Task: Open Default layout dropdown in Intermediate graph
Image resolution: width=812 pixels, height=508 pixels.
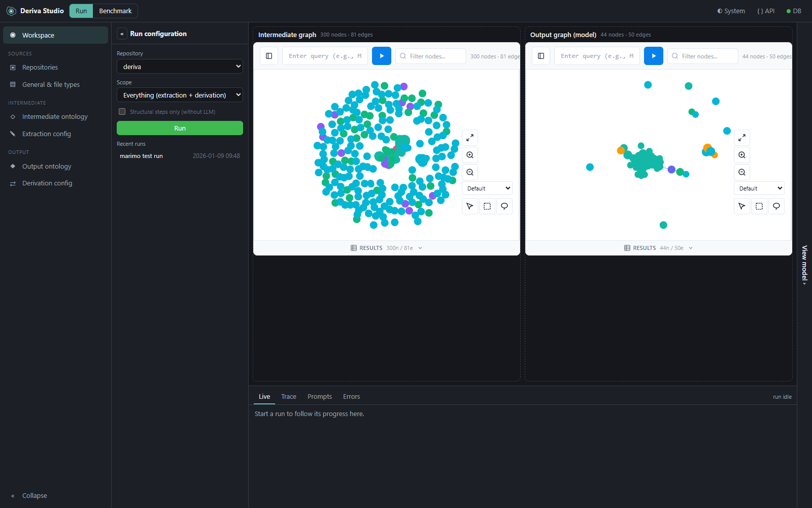Action: [487, 188]
